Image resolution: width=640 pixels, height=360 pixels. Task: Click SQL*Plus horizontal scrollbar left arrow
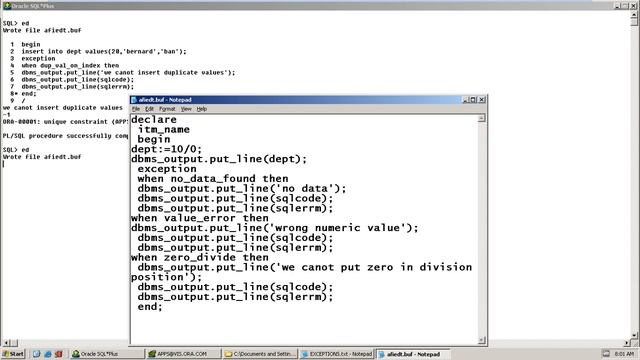pyautogui.click(x=6, y=343)
